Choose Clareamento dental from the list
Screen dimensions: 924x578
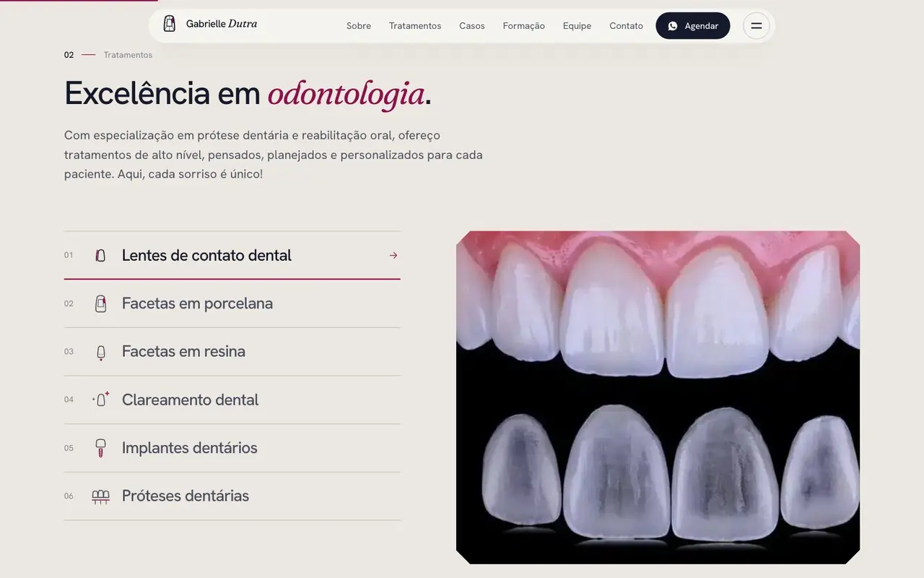232,400
